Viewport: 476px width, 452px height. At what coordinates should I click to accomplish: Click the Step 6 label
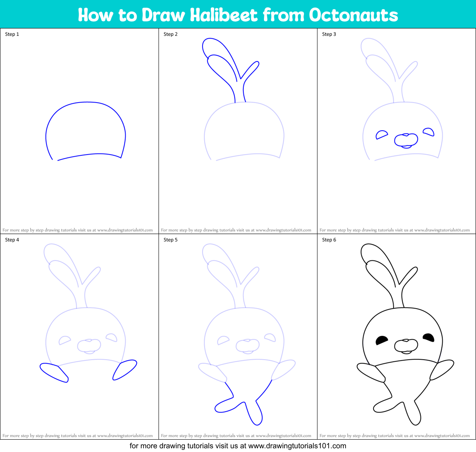(x=329, y=239)
